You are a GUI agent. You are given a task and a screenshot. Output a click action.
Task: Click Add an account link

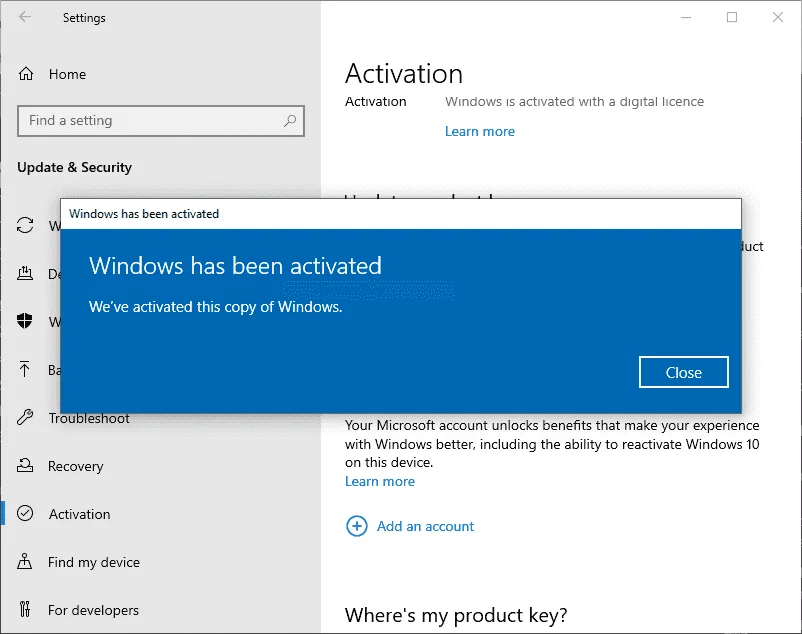[425, 526]
